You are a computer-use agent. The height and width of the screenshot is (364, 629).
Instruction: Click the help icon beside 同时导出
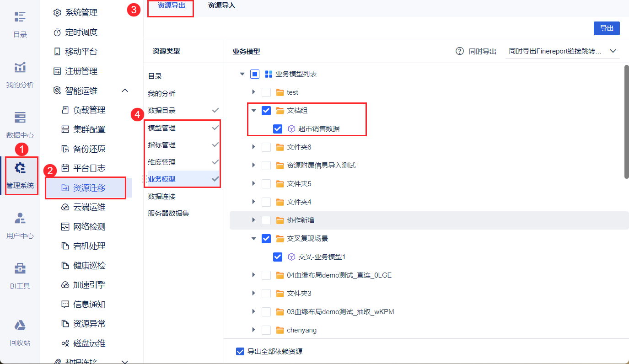tap(460, 51)
